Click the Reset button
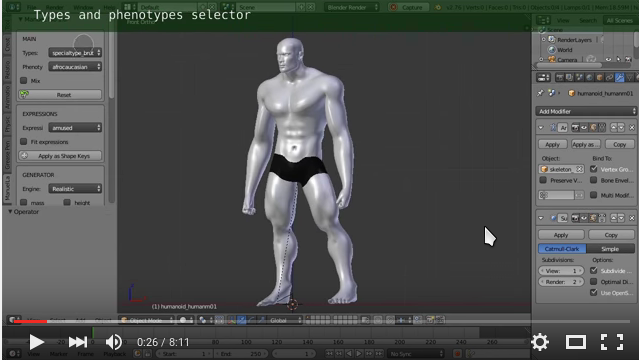Screen dimensions: 639x360 pos(60,95)
